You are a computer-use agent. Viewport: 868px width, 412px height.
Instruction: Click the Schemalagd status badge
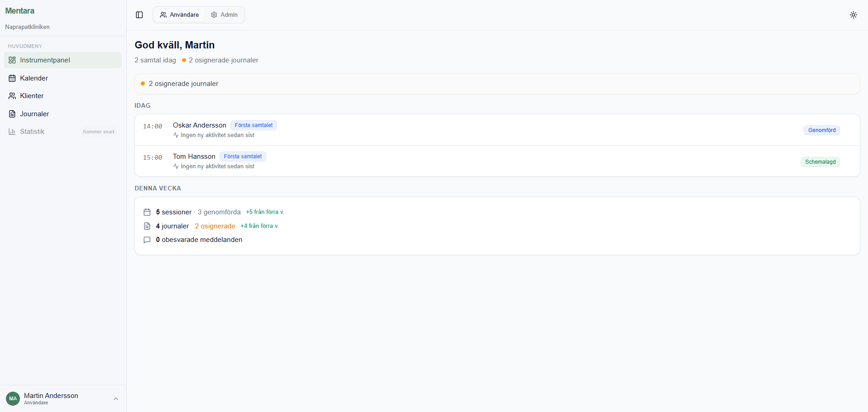(820, 162)
